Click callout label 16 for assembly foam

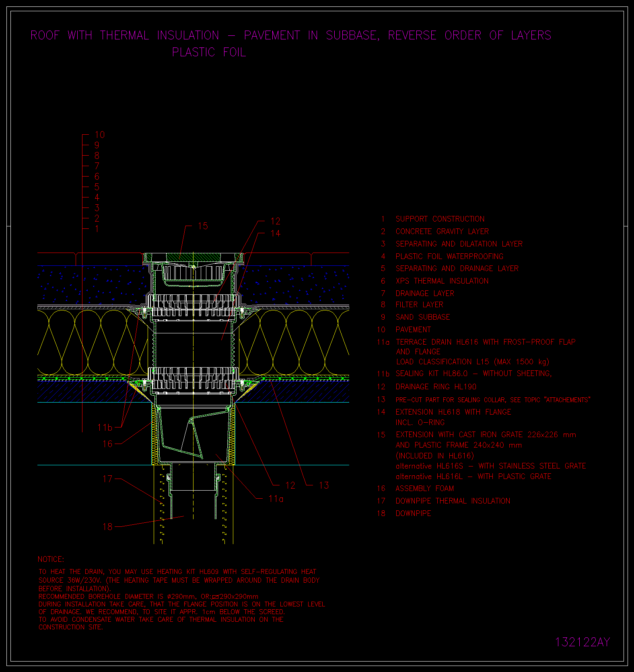click(x=108, y=444)
